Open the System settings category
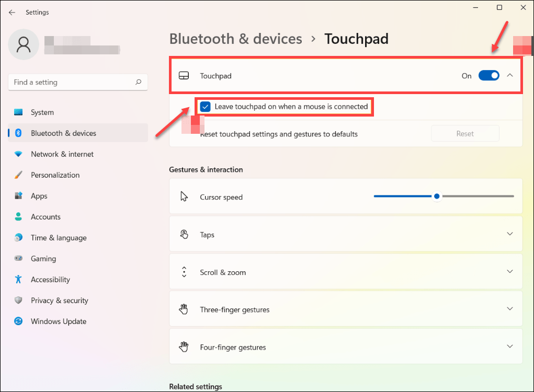The image size is (534, 392). (x=42, y=112)
